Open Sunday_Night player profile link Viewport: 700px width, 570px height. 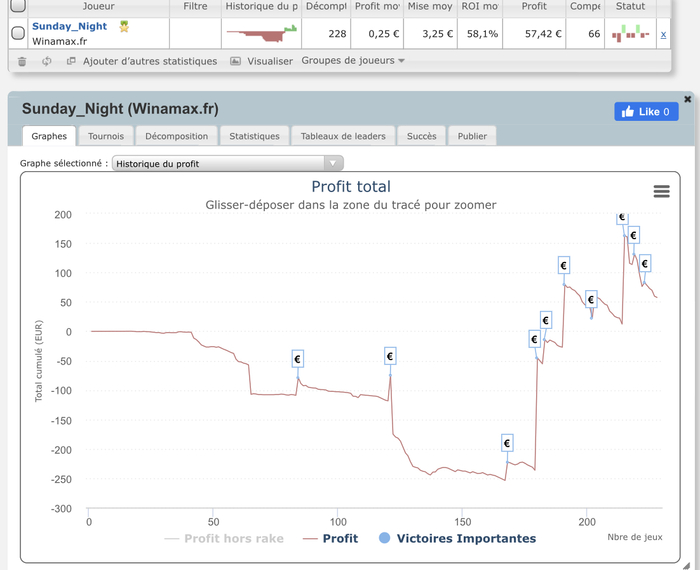70,26
